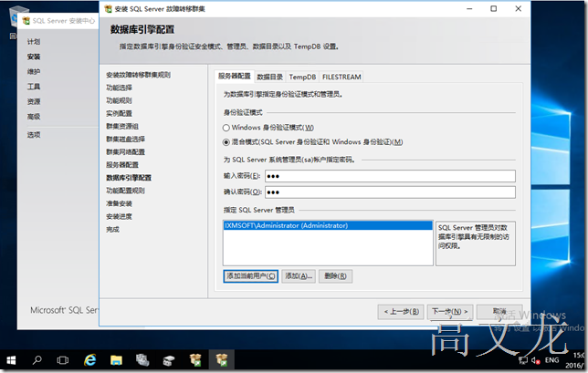Click 完成 step in wizard sidebar
588x373 pixels.
(112, 229)
